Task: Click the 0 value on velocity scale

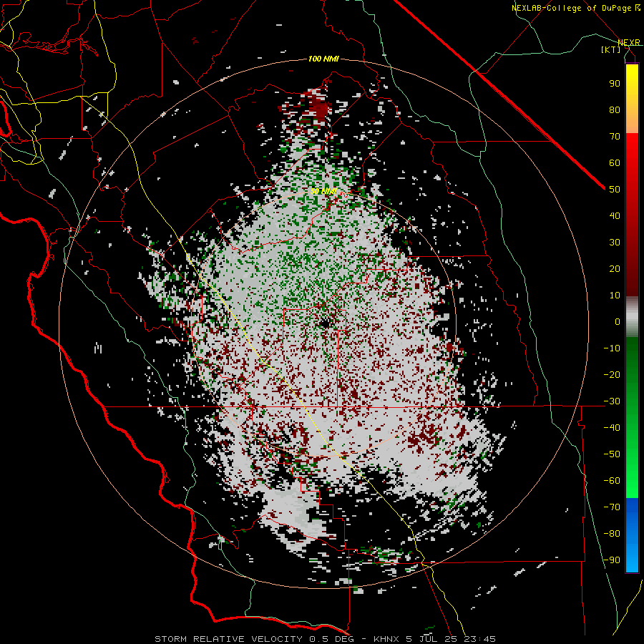Action: pyautogui.click(x=618, y=321)
